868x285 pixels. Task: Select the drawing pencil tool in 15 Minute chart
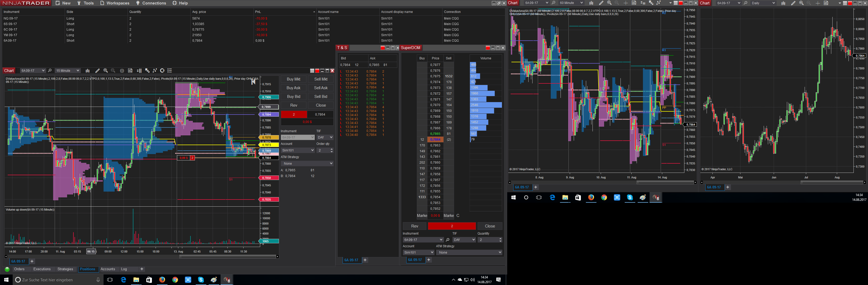coord(97,71)
